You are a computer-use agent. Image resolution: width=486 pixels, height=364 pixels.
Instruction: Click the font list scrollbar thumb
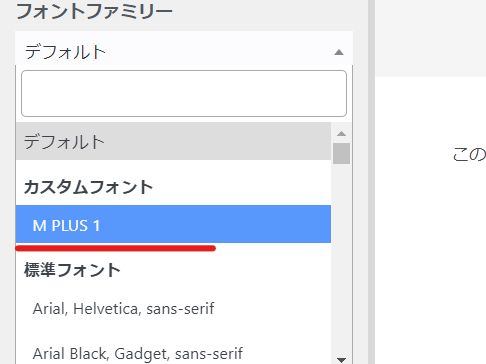(x=341, y=153)
